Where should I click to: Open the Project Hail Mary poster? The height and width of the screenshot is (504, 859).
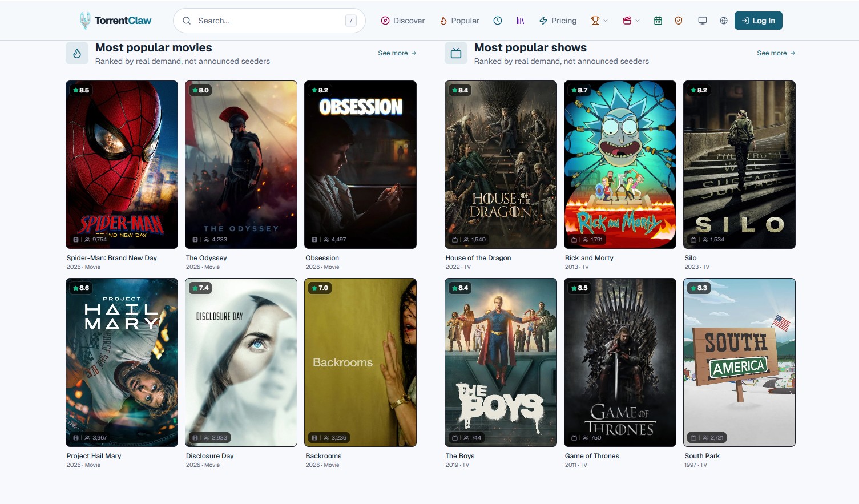(122, 362)
